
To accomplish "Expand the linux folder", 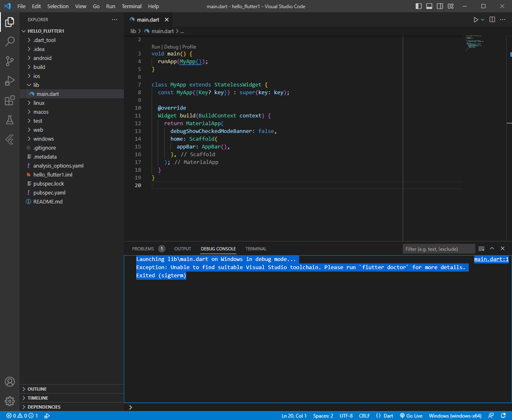I will 72,103.
